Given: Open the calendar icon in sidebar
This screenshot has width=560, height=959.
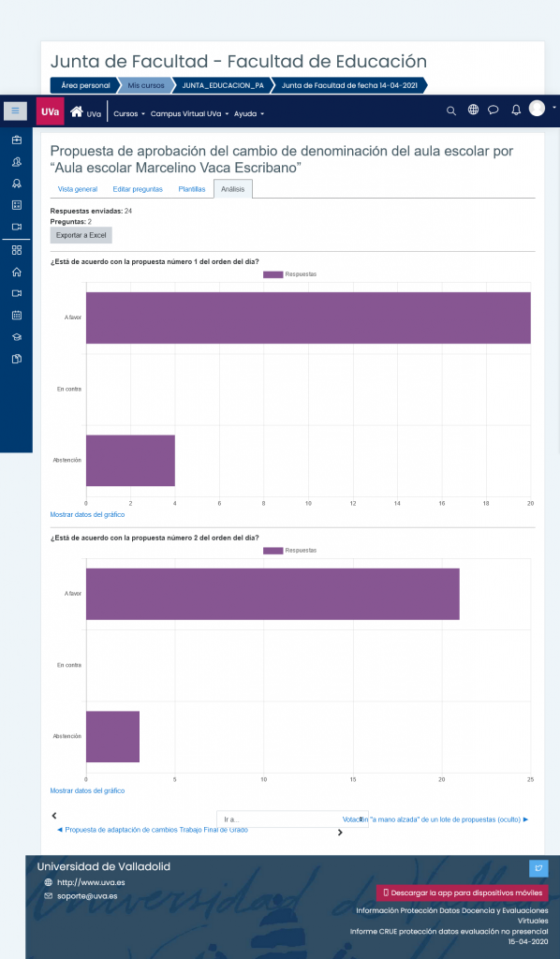Looking at the screenshot, I should pos(17,315).
